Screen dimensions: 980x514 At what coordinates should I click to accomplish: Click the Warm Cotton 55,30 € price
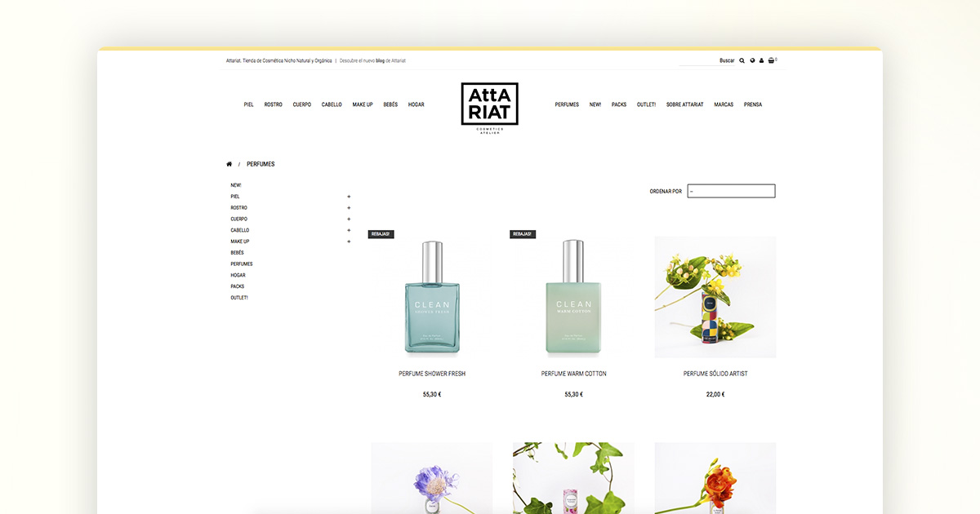[573, 395]
